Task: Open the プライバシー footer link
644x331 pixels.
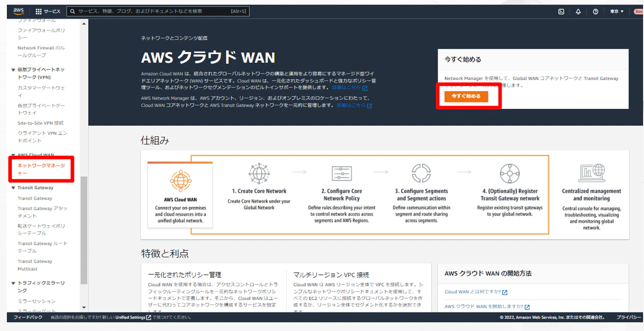Action: (629, 317)
